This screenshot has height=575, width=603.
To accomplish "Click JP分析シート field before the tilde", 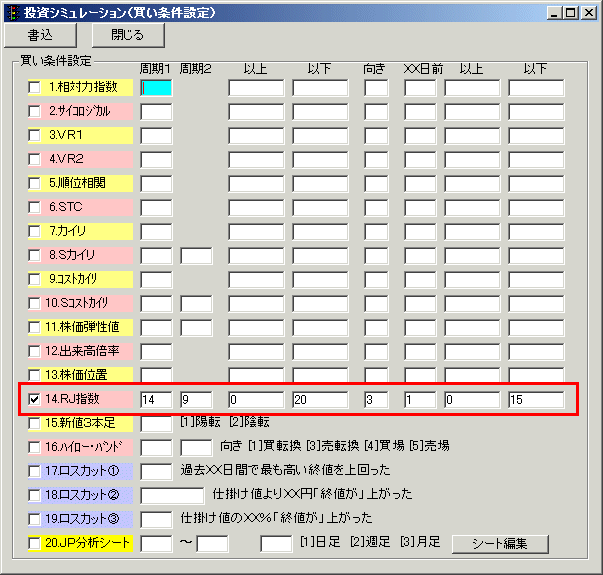I will 156,544.
